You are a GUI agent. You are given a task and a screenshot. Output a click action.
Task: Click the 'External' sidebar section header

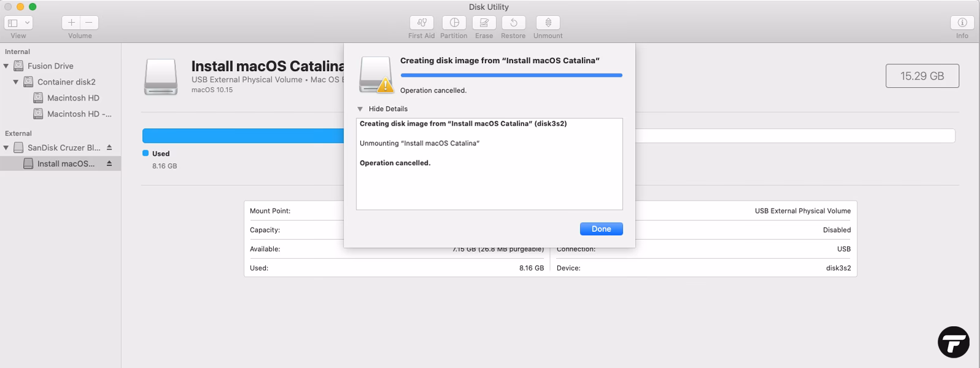18,133
